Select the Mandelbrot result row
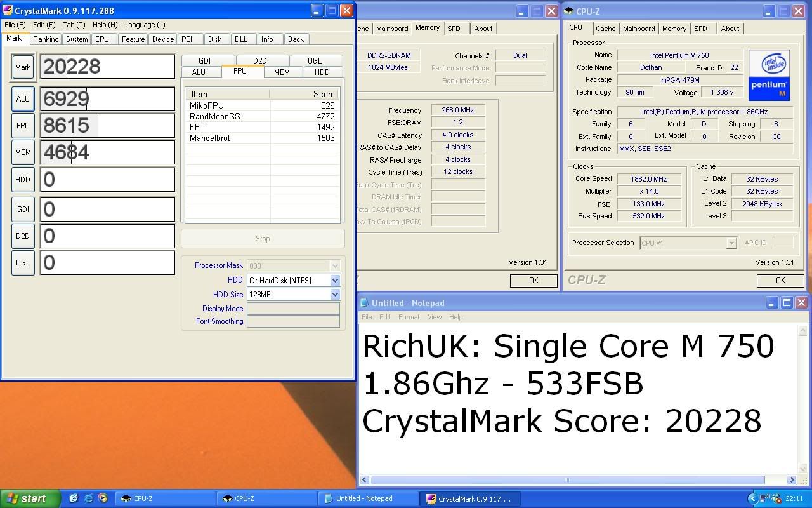This screenshot has height=508, width=812. 263,138
